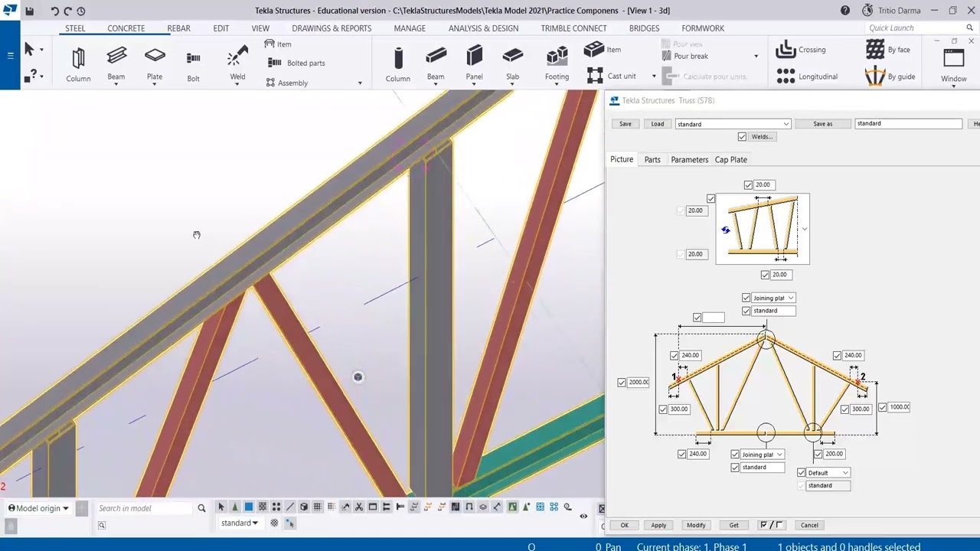The width and height of the screenshot is (980, 551).
Task: Click the eye visibility icon in bottom toolbar
Action: click(583, 517)
